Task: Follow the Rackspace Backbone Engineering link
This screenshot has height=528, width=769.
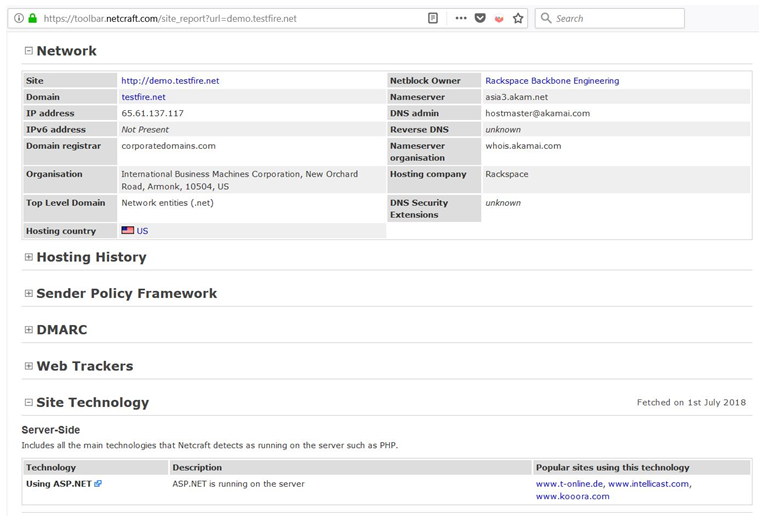Action: (551, 81)
